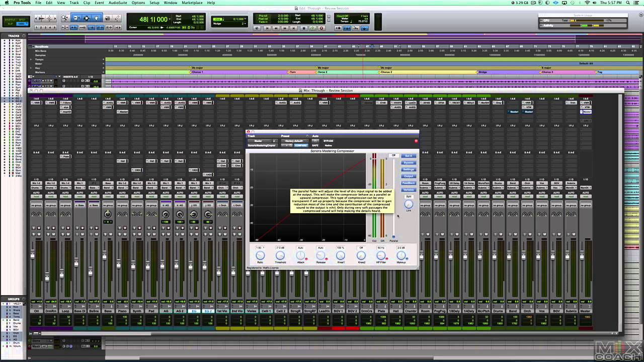Select the Zoomer tool in the toolbar
This screenshot has width=644, height=362.
pyautogui.click(x=65, y=18)
